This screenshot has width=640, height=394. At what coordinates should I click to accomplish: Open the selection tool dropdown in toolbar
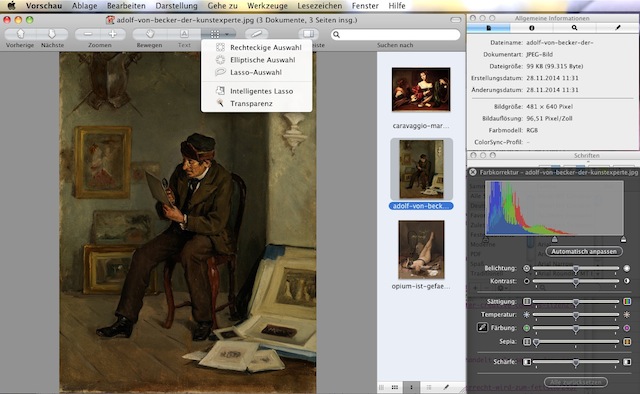(x=218, y=34)
